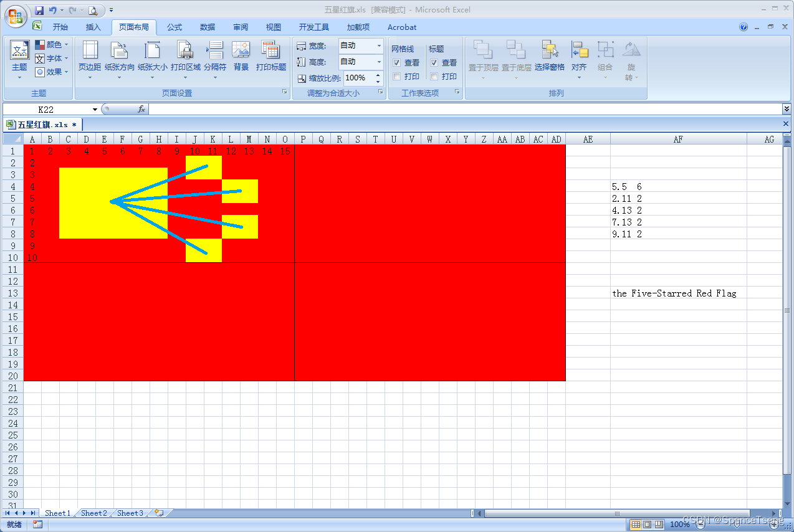Toggle Gridlines Print (打印) checkbox
Screen dimensions: 794x532
click(x=397, y=77)
